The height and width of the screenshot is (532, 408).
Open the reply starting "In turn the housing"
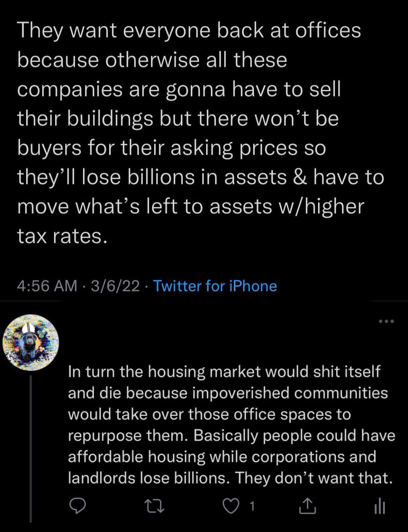coord(224,372)
